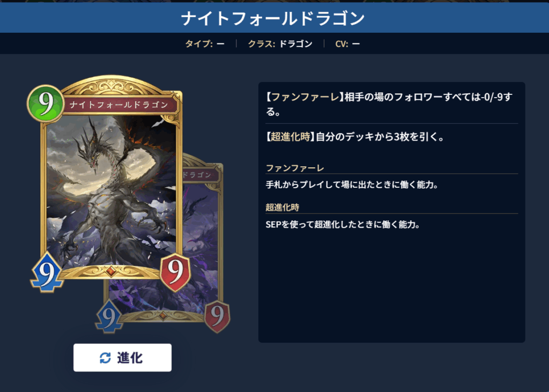Click the orange gem at card bottom frame
The image size is (549, 392).
pyautogui.click(x=111, y=271)
